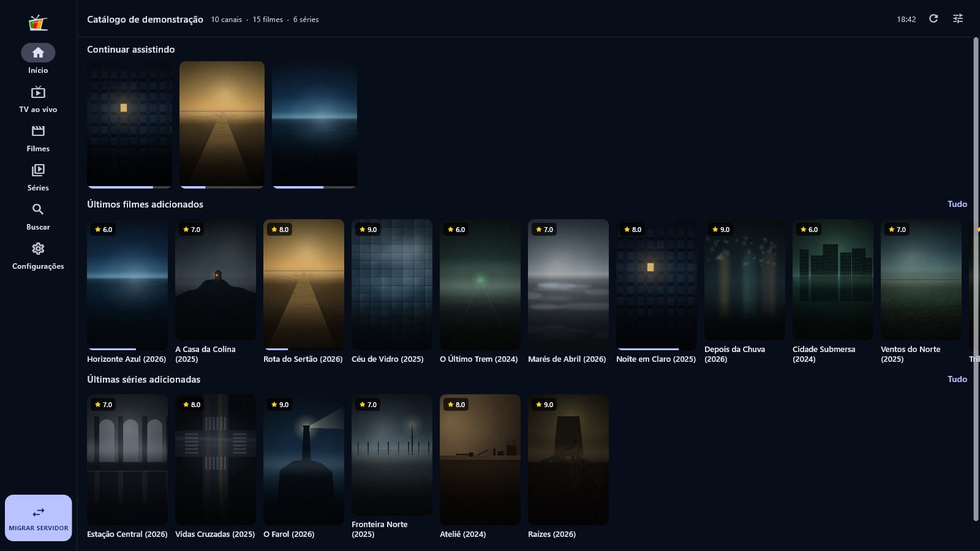The width and height of the screenshot is (980, 551).
Task: Open the Marés de Abril poster
Action: click(x=568, y=285)
